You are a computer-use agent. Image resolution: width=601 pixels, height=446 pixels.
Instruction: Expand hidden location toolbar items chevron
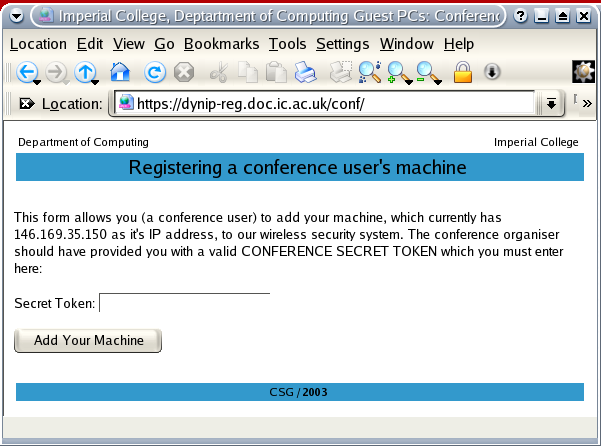pyautogui.click(x=587, y=104)
